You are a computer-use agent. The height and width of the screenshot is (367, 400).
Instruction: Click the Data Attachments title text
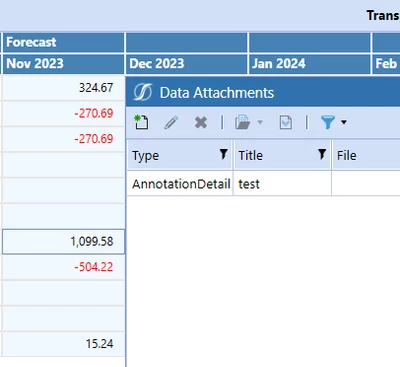[217, 93]
